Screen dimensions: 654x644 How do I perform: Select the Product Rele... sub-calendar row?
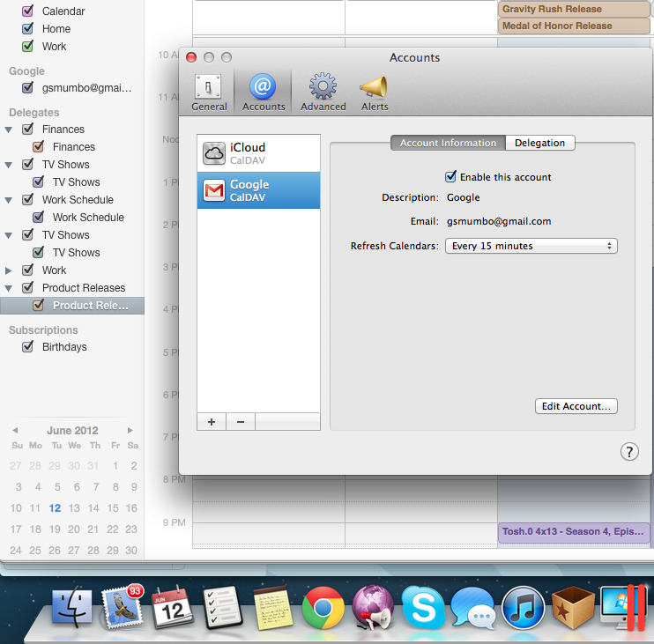[x=72, y=306]
